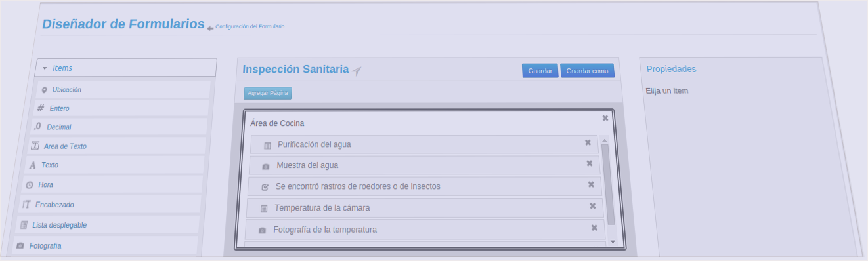
Task: Delete the Fotografía de la temperatura field
Action: pos(594,228)
